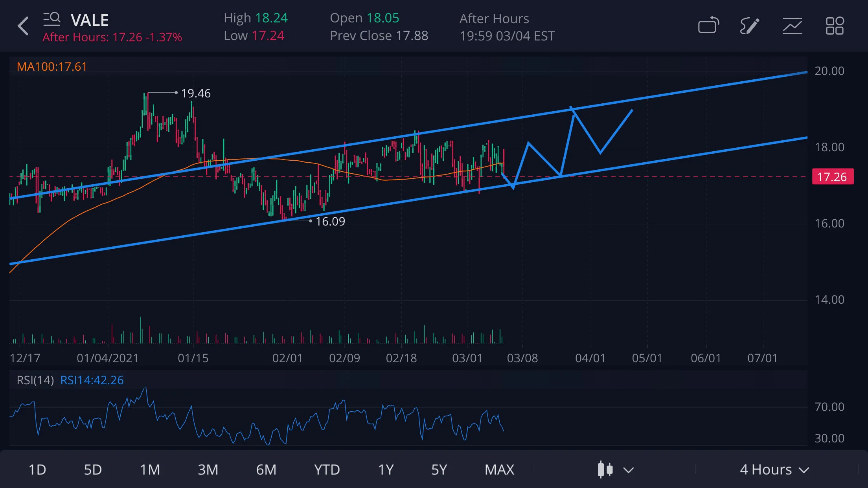
Task: Show the 5Y time range
Action: [439, 470]
